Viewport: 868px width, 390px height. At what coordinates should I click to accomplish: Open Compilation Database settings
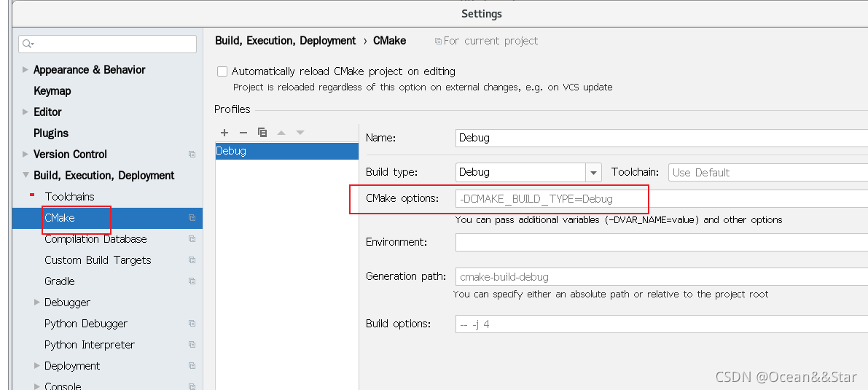[95, 239]
